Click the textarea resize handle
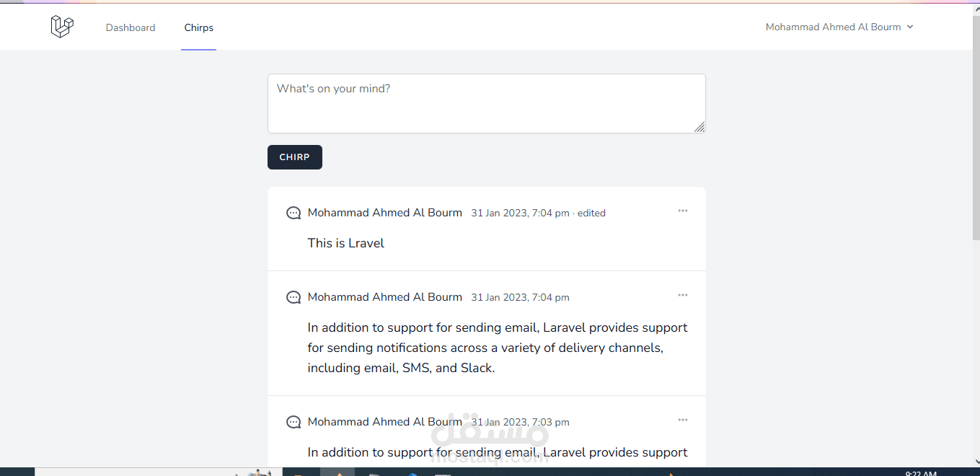The width and height of the screenshot is (980, 476). pos(700,128)
